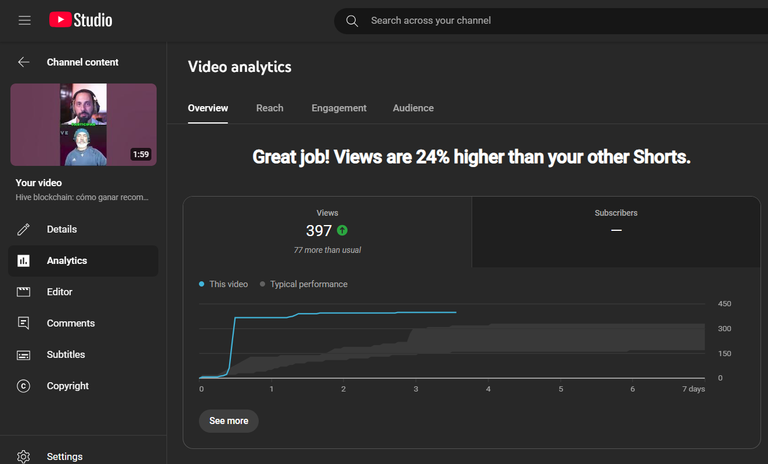The width and height of the screenshot is (768, 464).
Task: Click the 397 views count
Action: (319, 231)
